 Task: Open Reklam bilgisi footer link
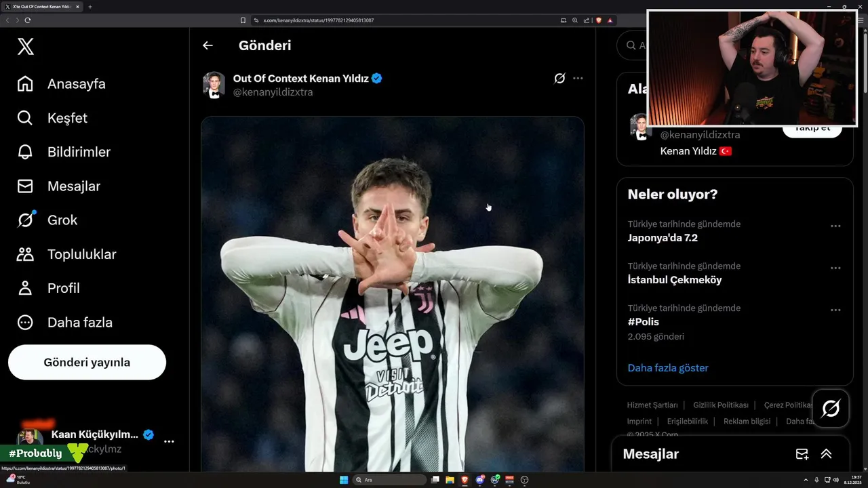pos(747,422)
